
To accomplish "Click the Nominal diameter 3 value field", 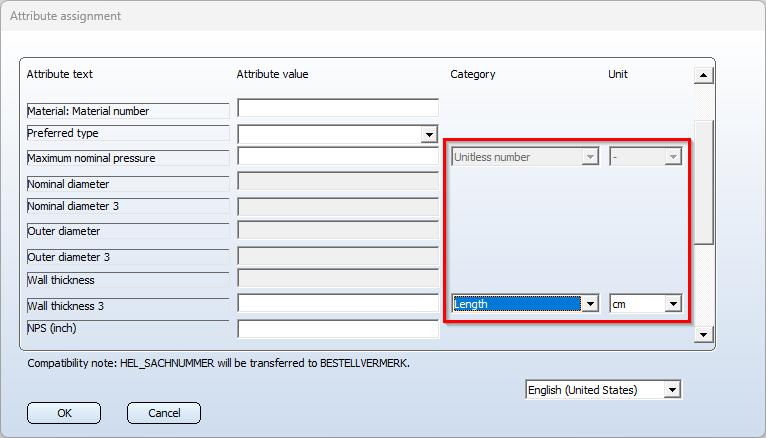I will coord(338,207).
